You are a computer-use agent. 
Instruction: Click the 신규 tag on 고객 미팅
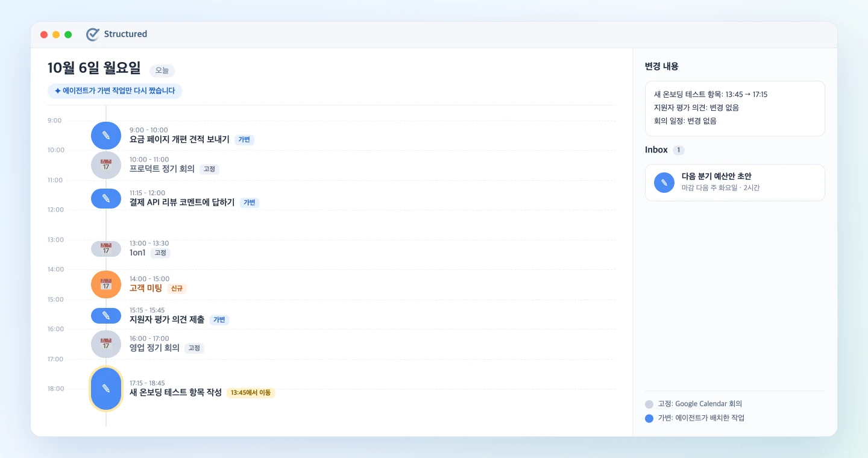click(x=177, y=289)
